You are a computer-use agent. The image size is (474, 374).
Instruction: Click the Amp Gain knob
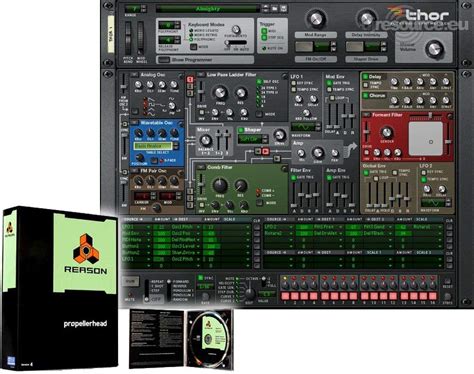tap(317, 153)
